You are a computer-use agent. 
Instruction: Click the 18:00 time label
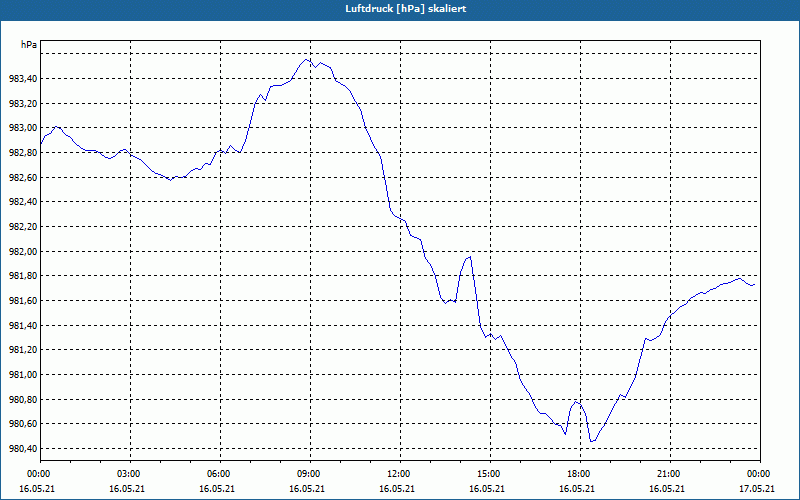coord(580,474)
